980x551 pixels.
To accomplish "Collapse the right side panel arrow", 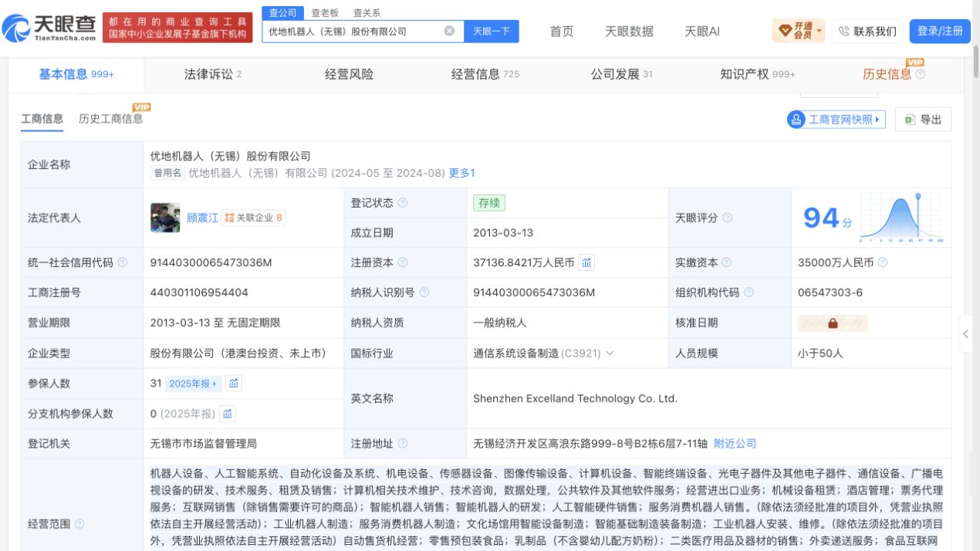I will point(965,335).
